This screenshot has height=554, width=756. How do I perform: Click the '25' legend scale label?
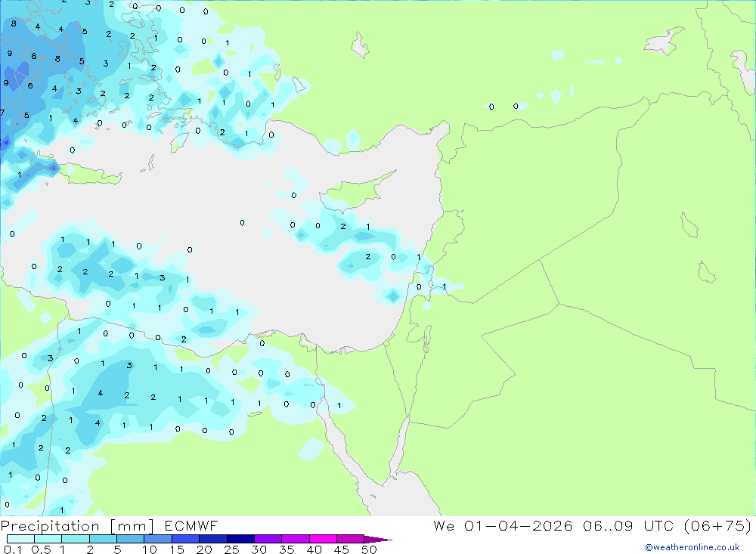point(231,549)
